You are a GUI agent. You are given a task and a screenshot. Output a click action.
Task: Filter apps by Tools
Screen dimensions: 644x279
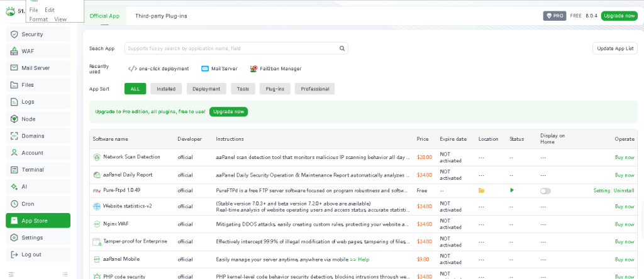point(243,89)
